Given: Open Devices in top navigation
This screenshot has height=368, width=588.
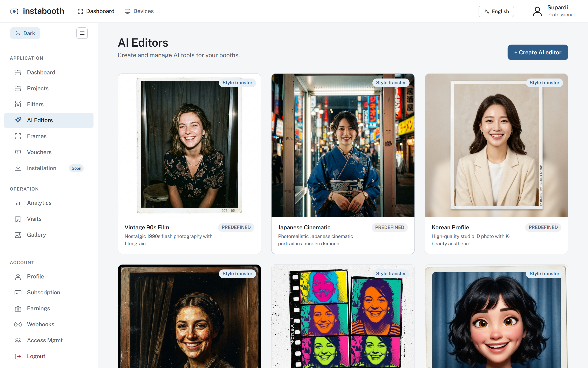Looking at the screenshot, I should pyautogui.click(x=139, y=11).
